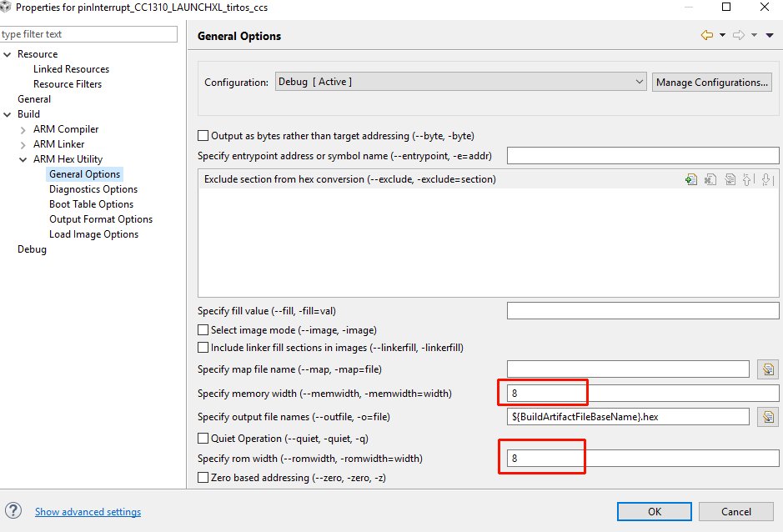
Task: Expand the ARM Compiler tree node
Action: (x=23, y=130)
